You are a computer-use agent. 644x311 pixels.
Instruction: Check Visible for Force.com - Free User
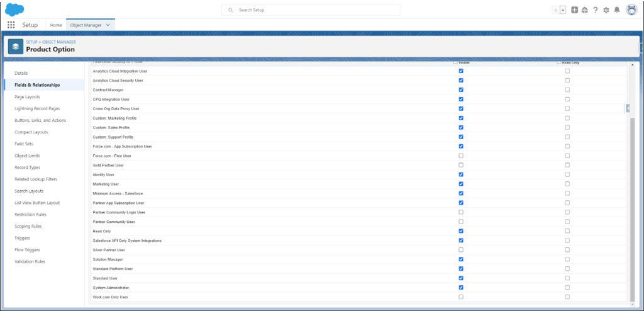(x=461, y=155)
